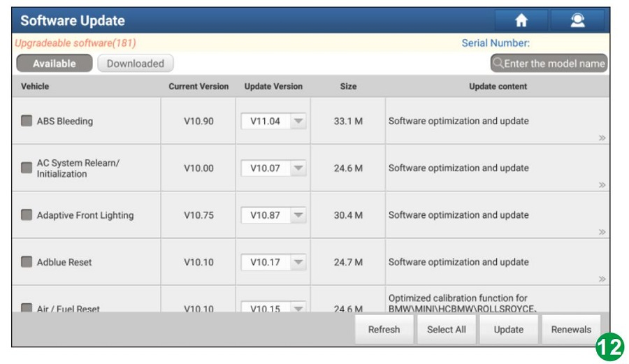Expand ABS Bleeding update content details

(x=602, y=138)
